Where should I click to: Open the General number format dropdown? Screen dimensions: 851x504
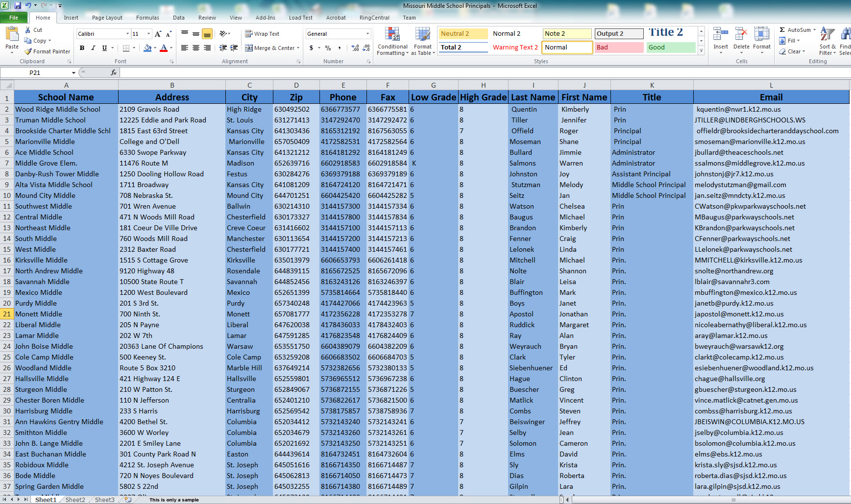click(367, 34)
